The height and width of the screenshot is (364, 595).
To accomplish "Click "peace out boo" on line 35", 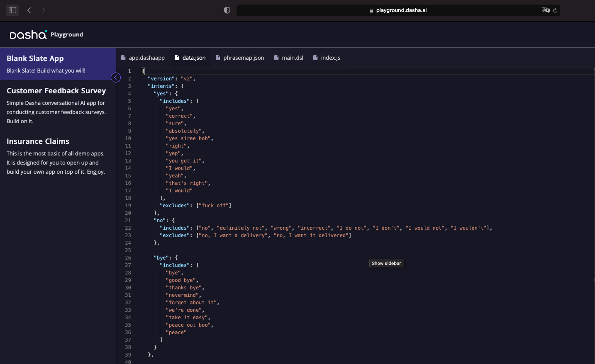I will (188, 325).
